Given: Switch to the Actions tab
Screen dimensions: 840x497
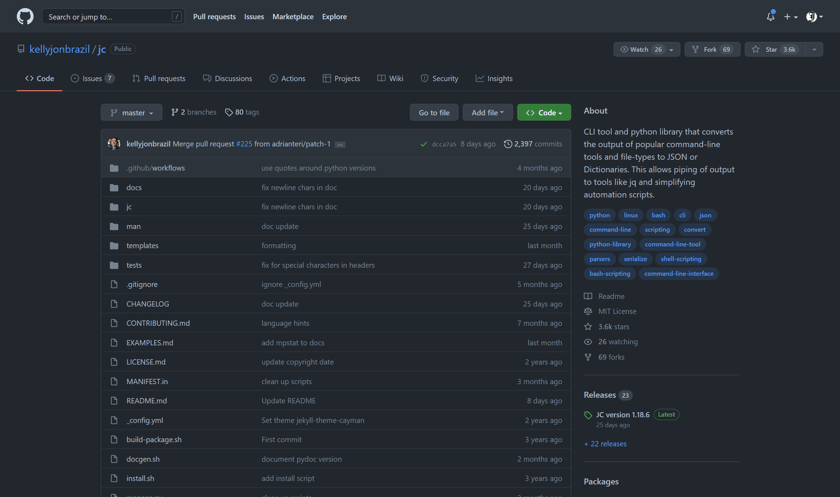Looking at the screenshot, I should point(287,78).
